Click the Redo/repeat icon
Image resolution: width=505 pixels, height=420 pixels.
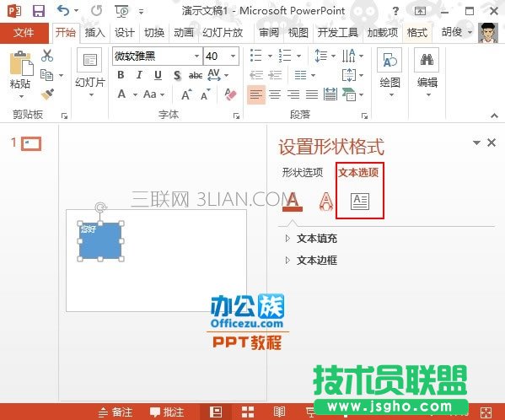(96, 11)
